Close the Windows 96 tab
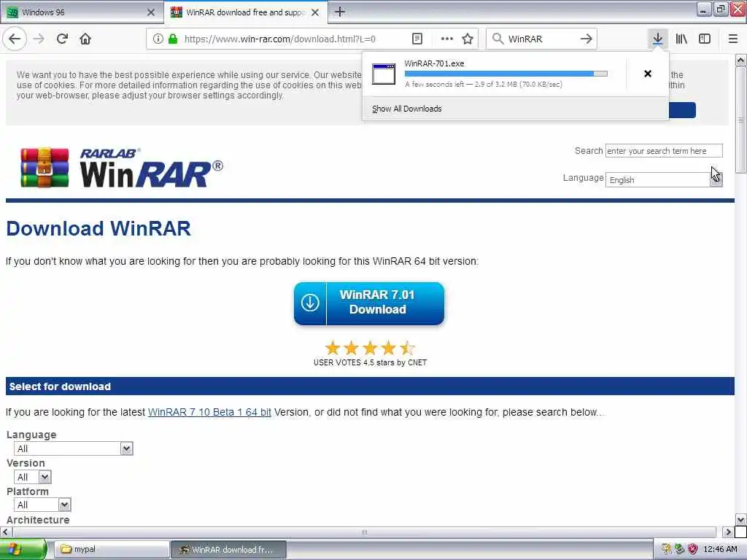The width and height of the screenshot is (747, 560). 151,12
